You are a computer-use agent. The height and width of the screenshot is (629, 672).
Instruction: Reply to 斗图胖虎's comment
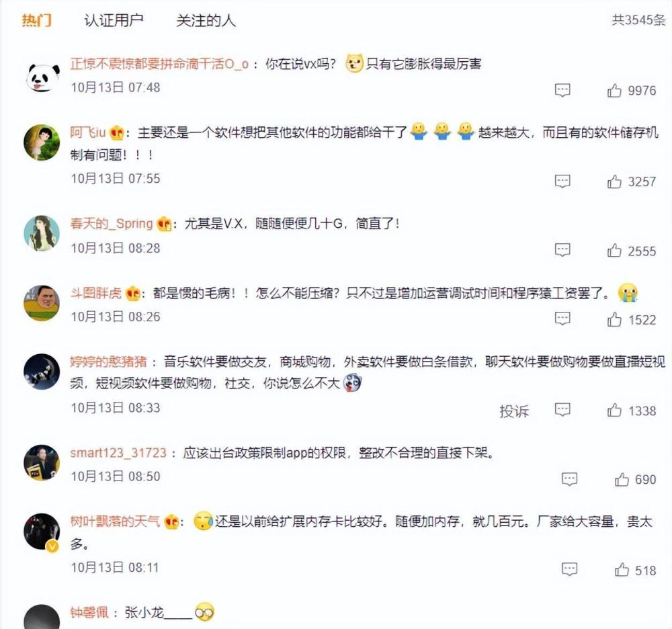pyautogui.click(x=562, y=319)
